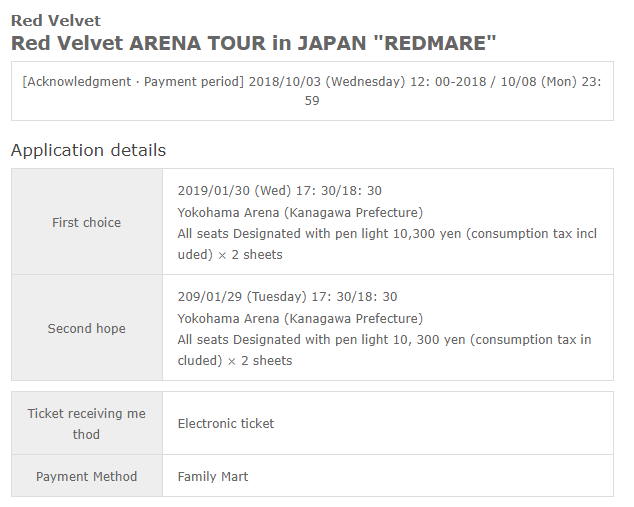Image resolution: width=634 pixels, height=507 pixels.
Task: Select second hope 10, 300 yen price line
Action: (x=384, y=350)
